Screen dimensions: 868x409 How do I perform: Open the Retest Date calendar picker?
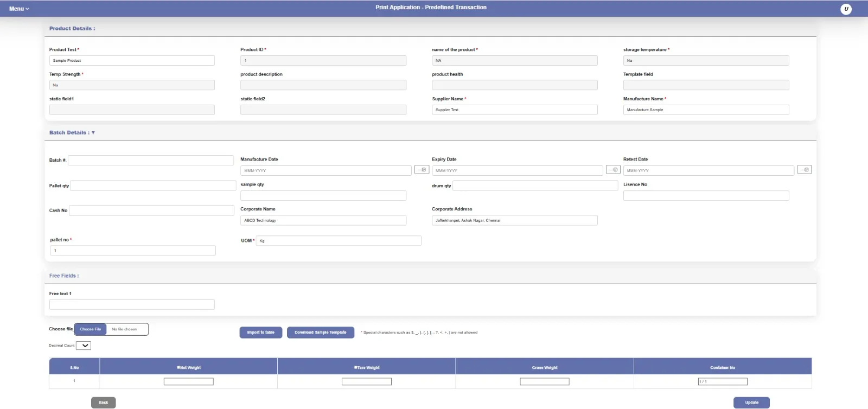(805, 170)
